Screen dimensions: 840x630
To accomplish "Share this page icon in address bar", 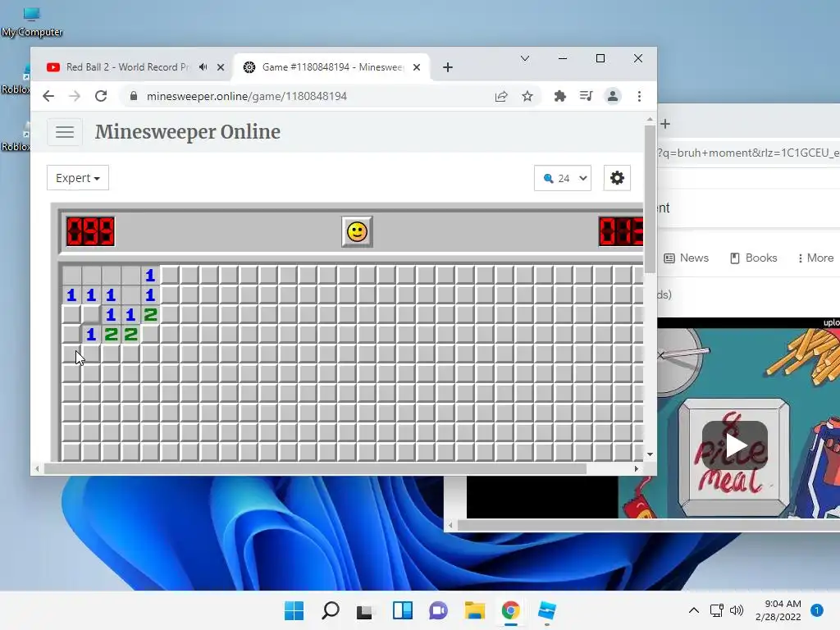I will (x=501, y=96).
